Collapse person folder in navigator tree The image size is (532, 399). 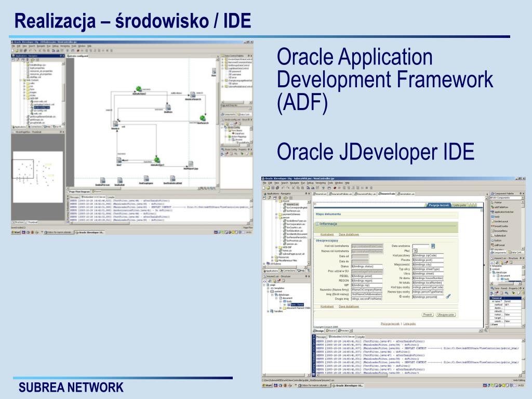(276, 218)
